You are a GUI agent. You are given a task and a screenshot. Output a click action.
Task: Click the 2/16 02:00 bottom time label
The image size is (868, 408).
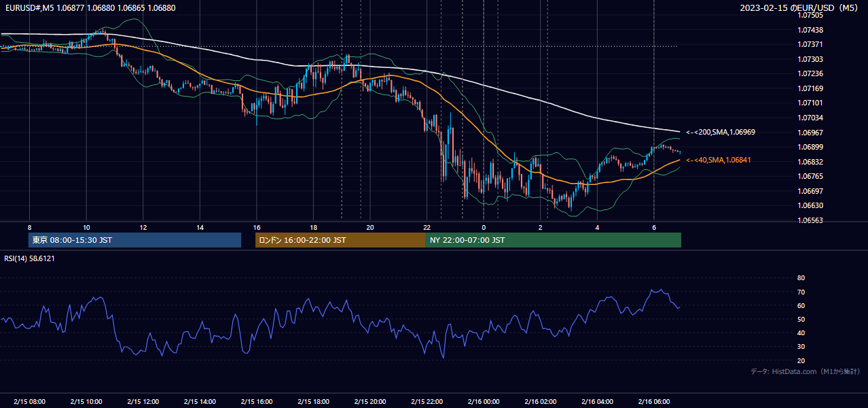pos(541,402)
